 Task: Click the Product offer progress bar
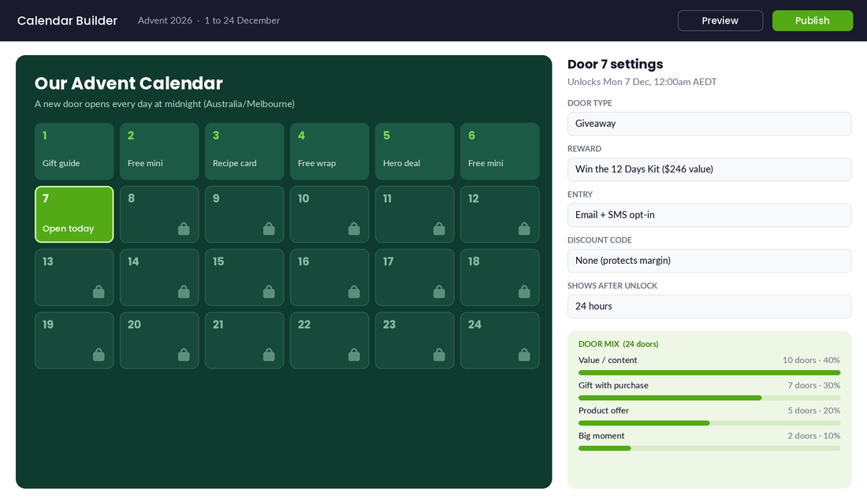click(x=709, y=424)
